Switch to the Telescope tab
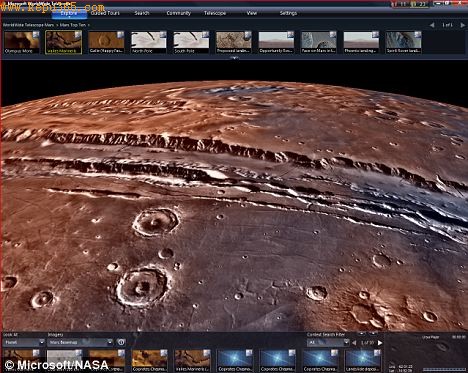The image size is (468, 373). coord(215,13)
